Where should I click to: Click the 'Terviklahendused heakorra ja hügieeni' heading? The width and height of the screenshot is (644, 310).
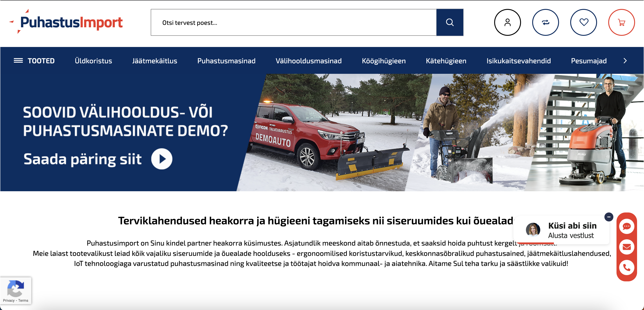click(x=316, y=221)
